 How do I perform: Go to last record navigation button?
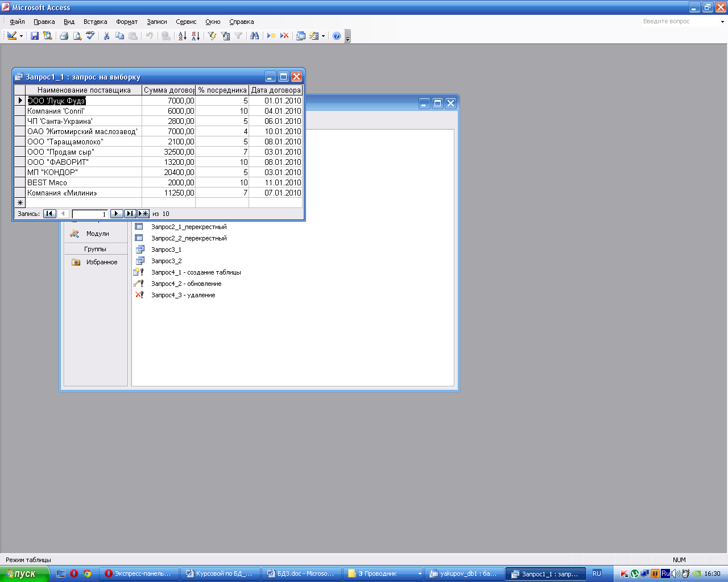point(130,214)
